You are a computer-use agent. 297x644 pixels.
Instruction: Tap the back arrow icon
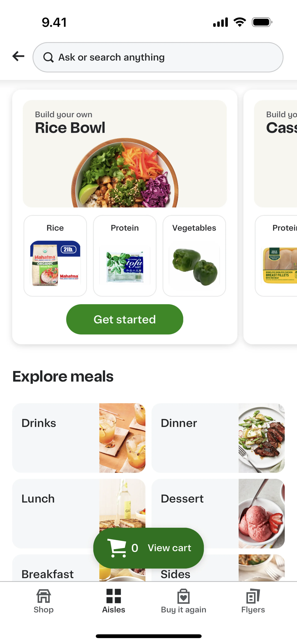(x=19, y=56)
